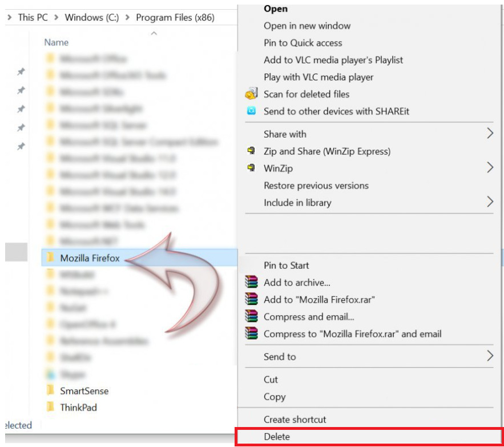504x447 pixels.
Task: Open chevron dropdown before Program Files (x86)
Action: 128,17
